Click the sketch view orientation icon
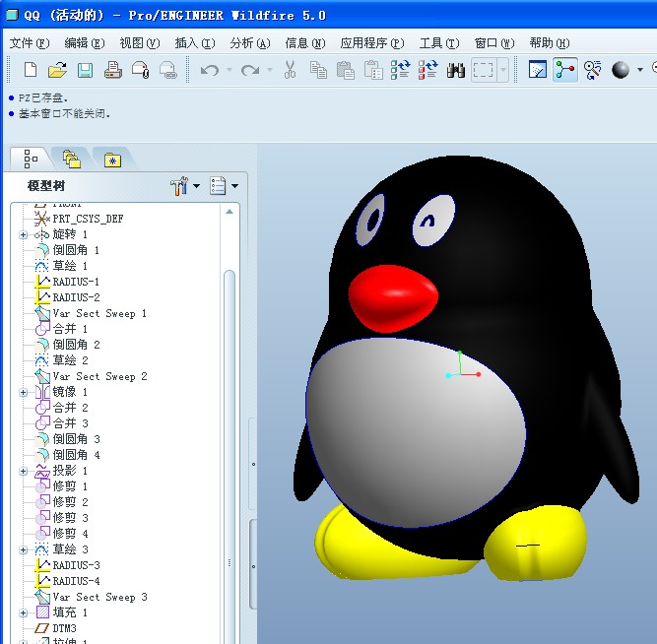 (x=538, y=70)
